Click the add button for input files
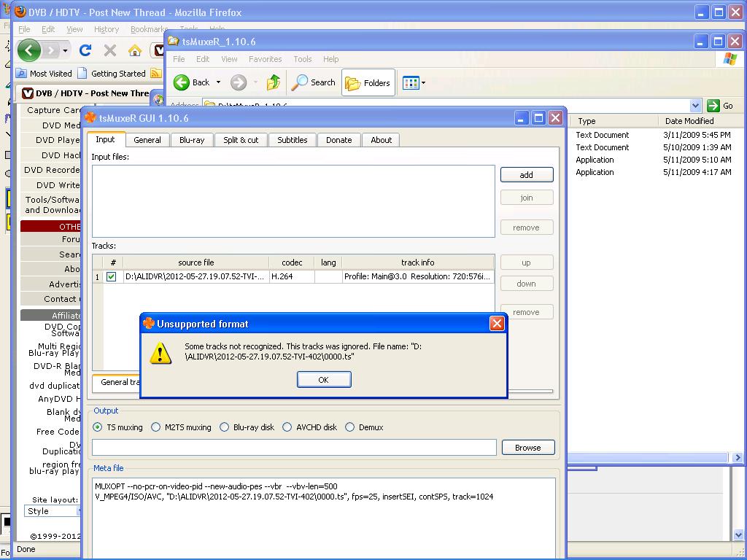 coord(527,175)
